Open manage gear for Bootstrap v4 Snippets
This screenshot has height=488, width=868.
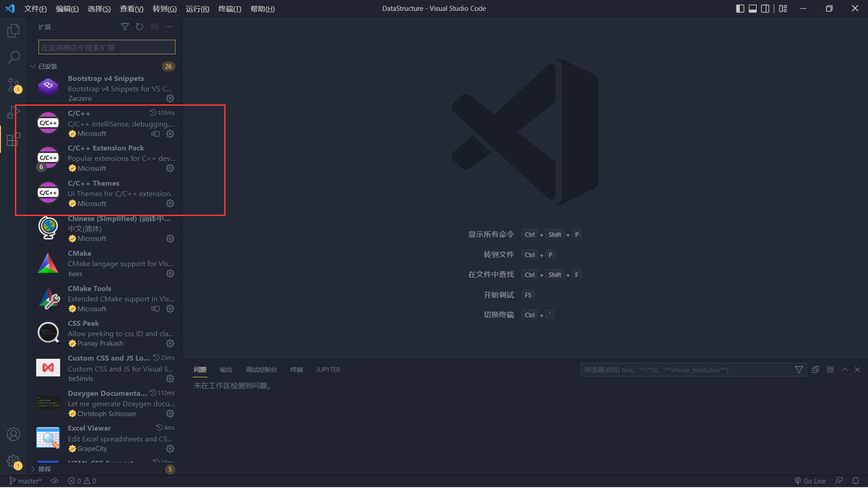170,99
